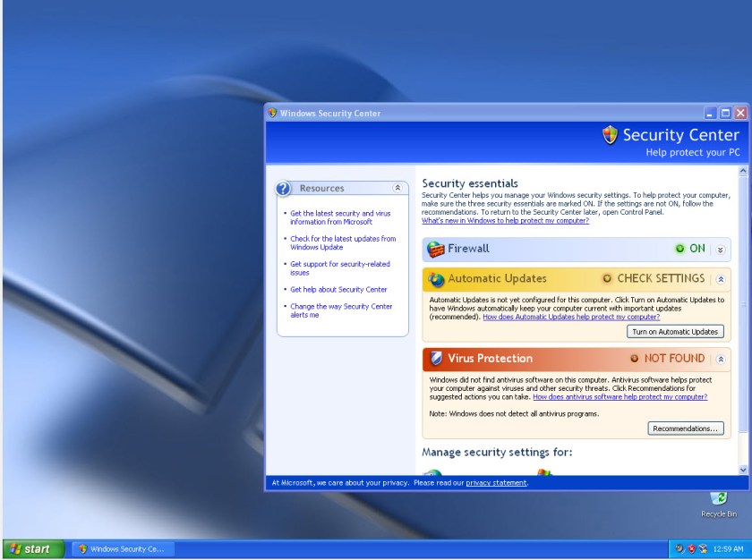This screenshot has height=560, width=752.
Task: Click the shield icon in window title bar
Action: (x=272, y=113)
